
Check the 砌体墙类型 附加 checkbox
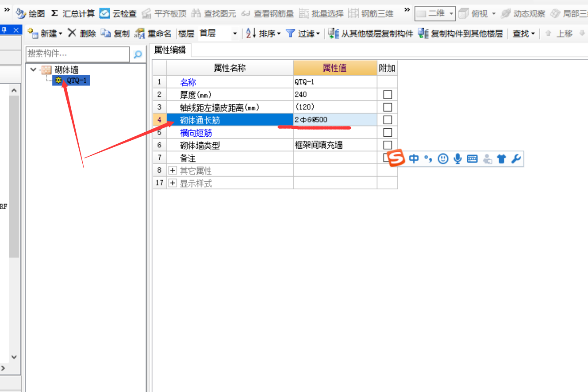point(388,145)
